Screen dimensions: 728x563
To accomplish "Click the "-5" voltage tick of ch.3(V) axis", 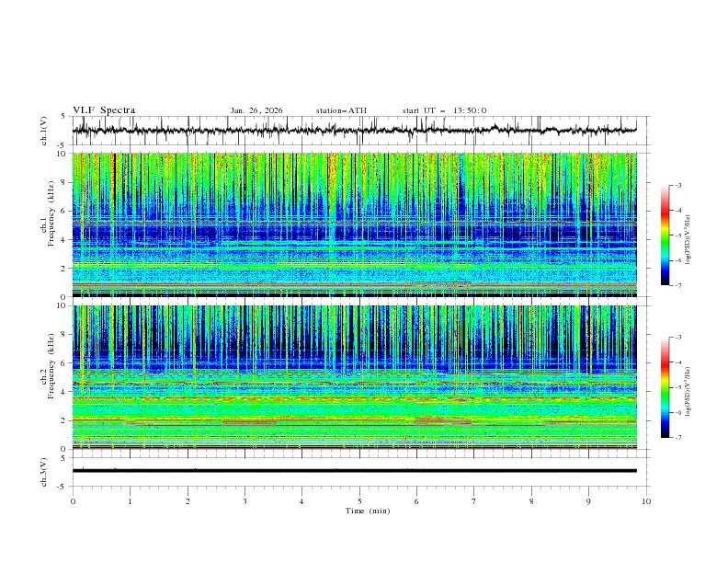I will click(62, 487).
